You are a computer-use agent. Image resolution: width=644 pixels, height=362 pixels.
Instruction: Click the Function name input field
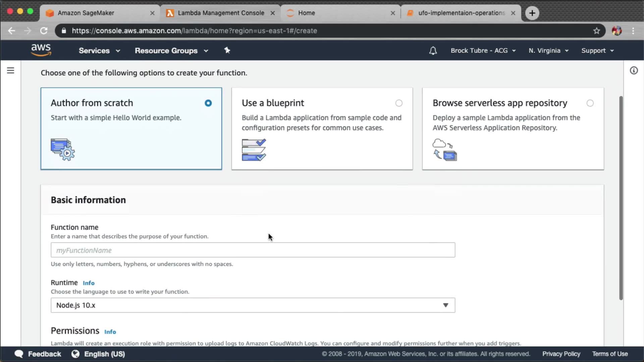[253, 250]
